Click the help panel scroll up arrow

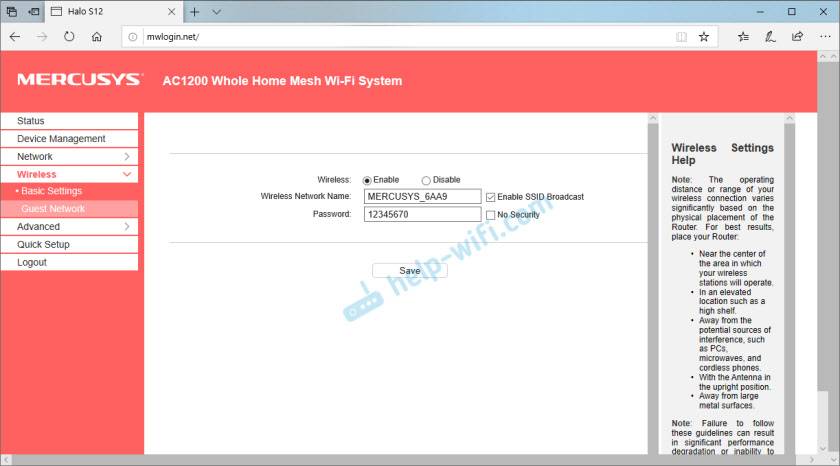click(789, 117)
